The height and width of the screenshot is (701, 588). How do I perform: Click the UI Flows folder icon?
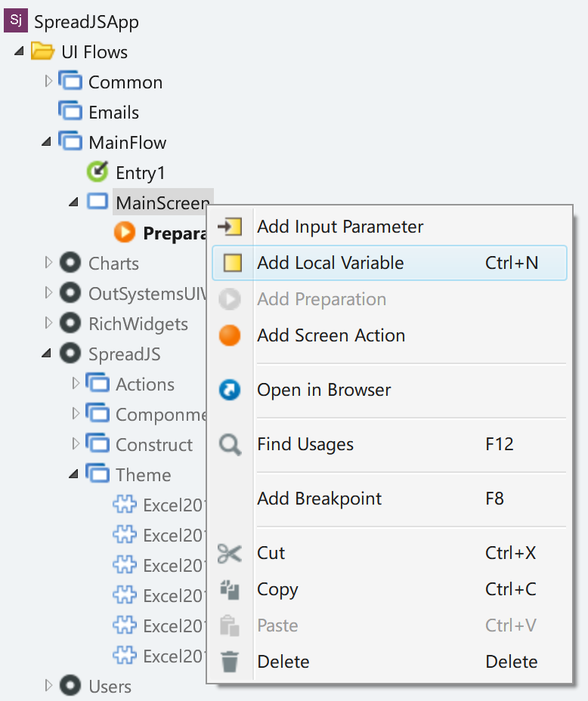[x=43, y=51]
